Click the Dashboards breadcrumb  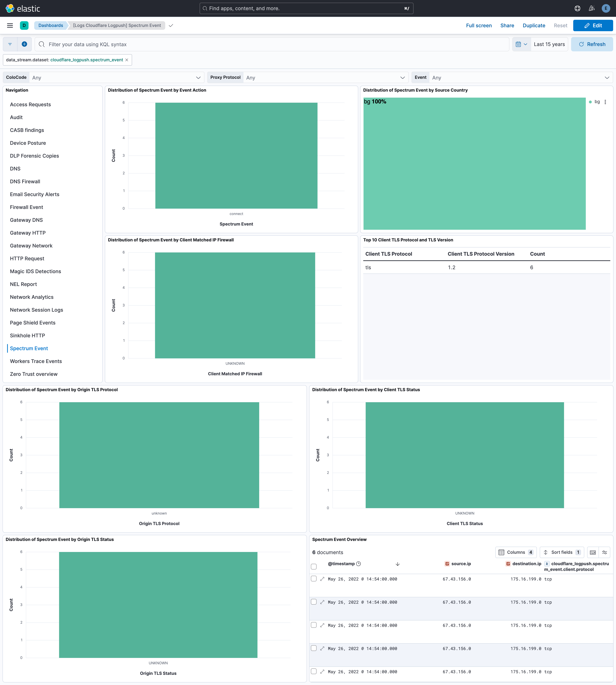[x=50, y=25]
